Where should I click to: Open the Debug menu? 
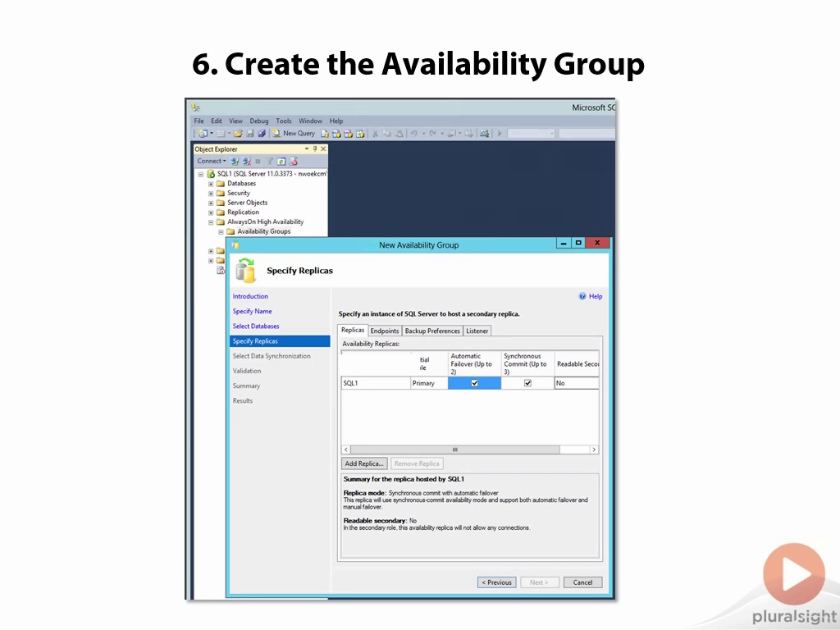(258, 121)
